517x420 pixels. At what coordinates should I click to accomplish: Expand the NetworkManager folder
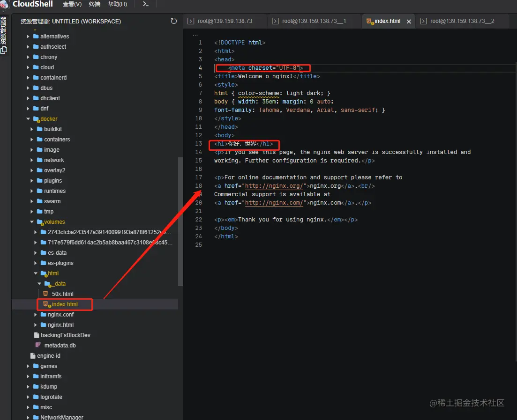[x=28, y=417]
